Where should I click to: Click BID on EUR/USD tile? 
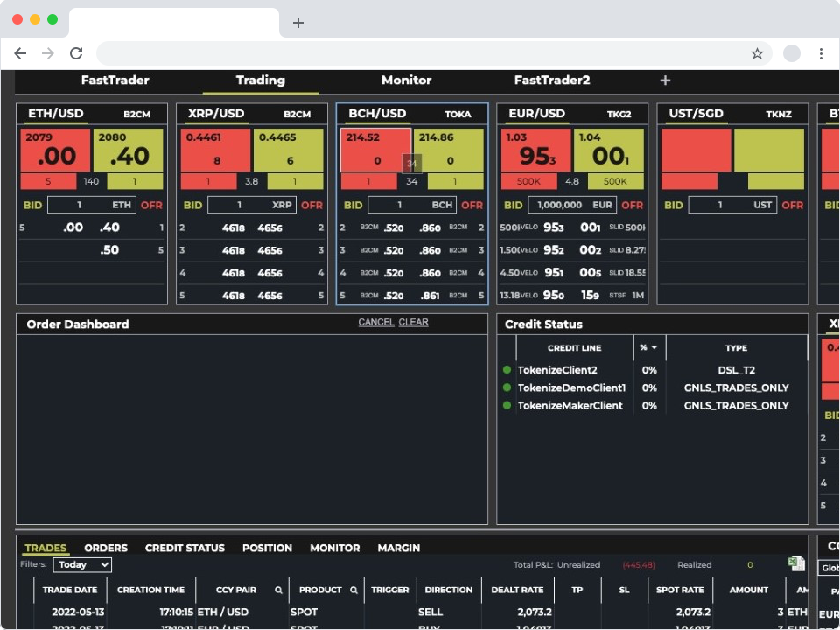(513, 205)
